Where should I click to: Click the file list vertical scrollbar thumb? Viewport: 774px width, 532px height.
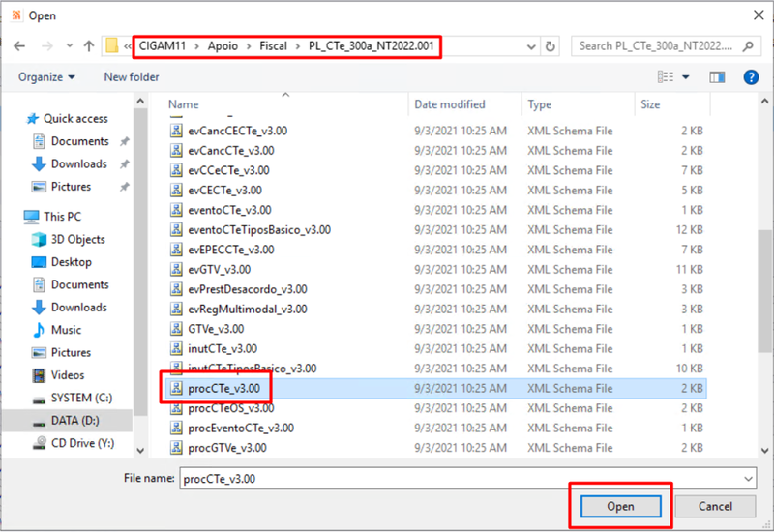(x=764, y=291)
